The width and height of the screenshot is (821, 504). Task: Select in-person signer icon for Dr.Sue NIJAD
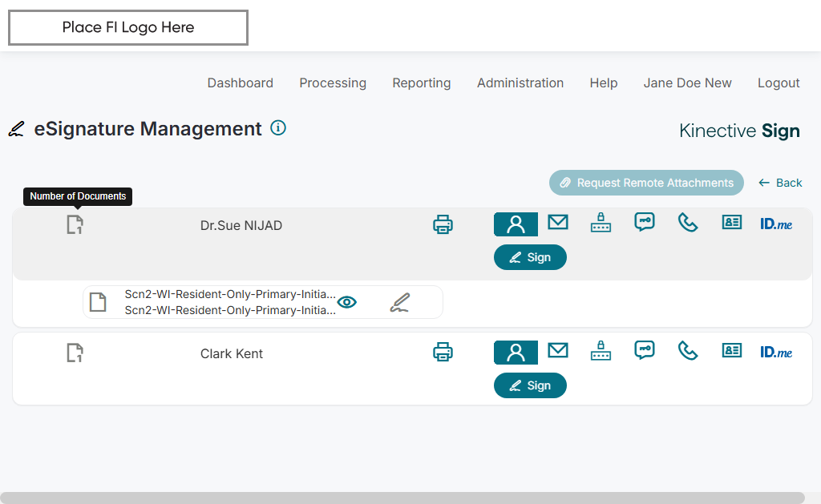click(x=516, y=224)
